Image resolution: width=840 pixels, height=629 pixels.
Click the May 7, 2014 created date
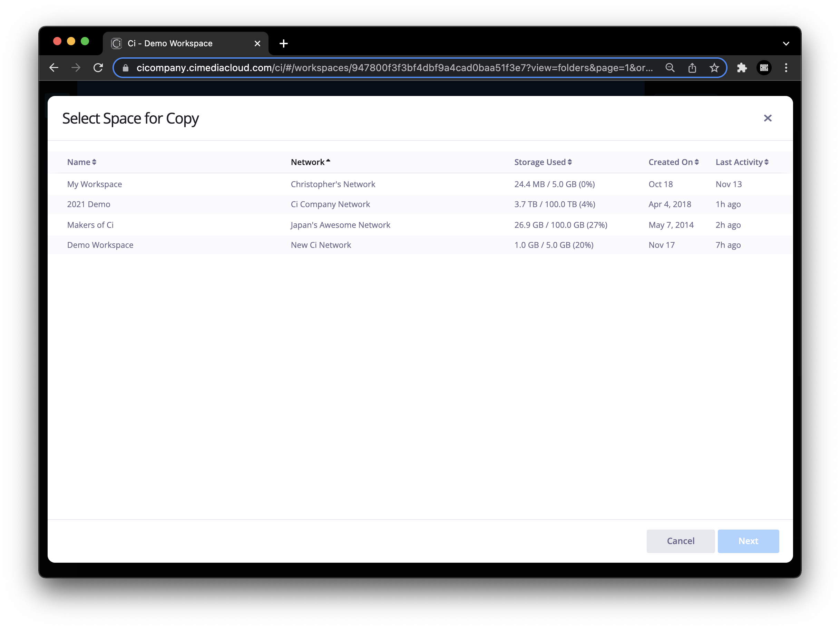click(671, 225)
